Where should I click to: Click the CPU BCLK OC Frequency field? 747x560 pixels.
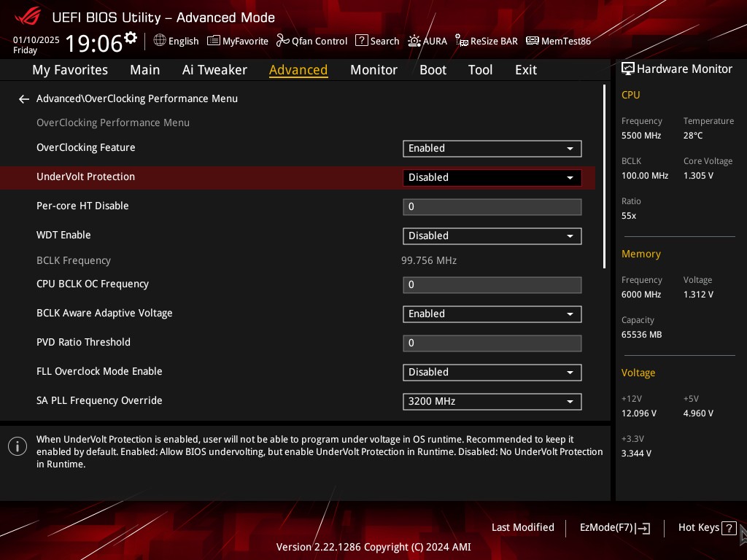[492, 284]
